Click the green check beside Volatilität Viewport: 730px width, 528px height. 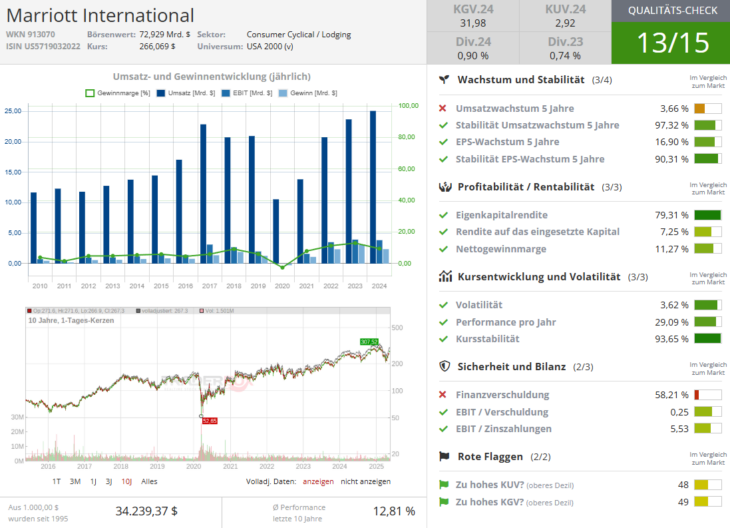pyautogui.click(x=443, y=305)
